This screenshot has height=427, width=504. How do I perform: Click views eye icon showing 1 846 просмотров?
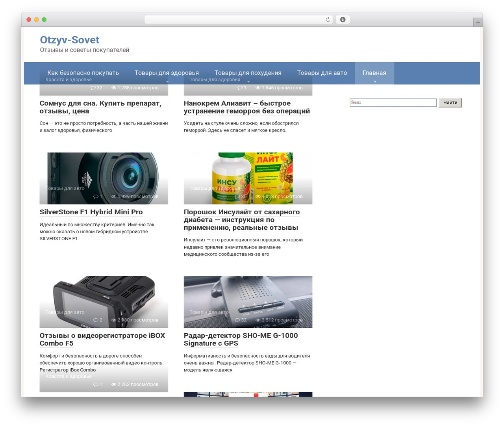[258, 88]
